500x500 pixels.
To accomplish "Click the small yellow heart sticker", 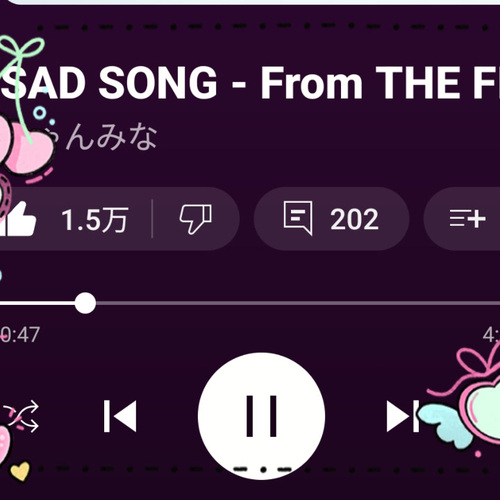I will (x=20, y=471).
